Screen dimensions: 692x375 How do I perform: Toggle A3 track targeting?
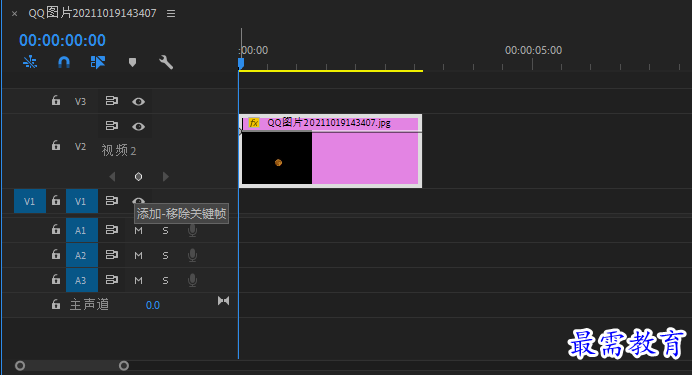82,280
